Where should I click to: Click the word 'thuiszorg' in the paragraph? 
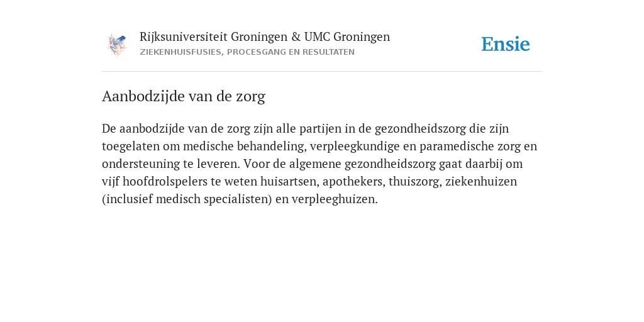pyautogui.click(x=415, y=182)
